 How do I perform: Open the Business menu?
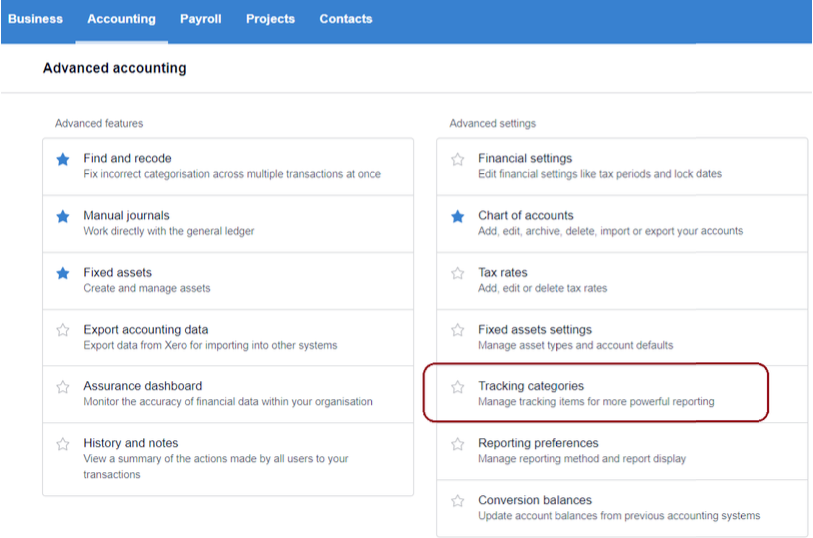pos(35,19)
